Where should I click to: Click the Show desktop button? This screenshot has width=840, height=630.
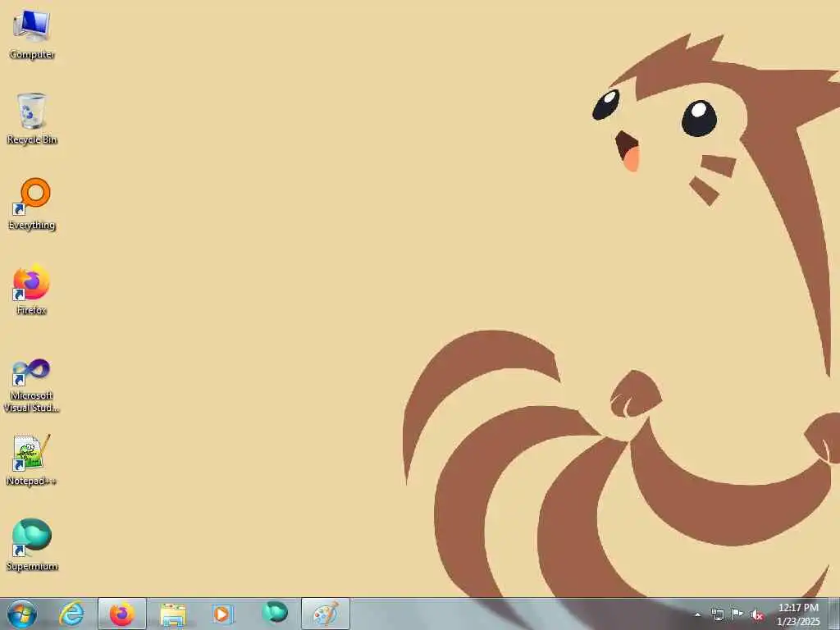point(835,614)
